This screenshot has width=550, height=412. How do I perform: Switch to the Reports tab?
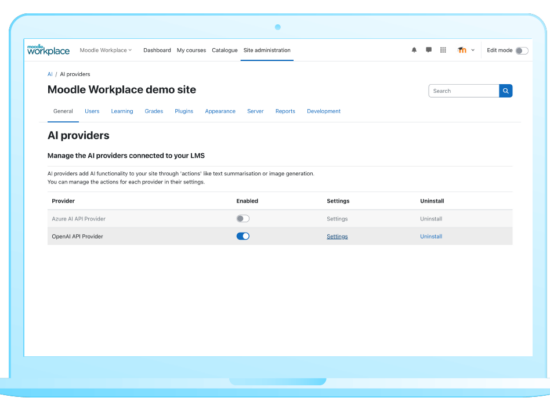tap(285, 111)
